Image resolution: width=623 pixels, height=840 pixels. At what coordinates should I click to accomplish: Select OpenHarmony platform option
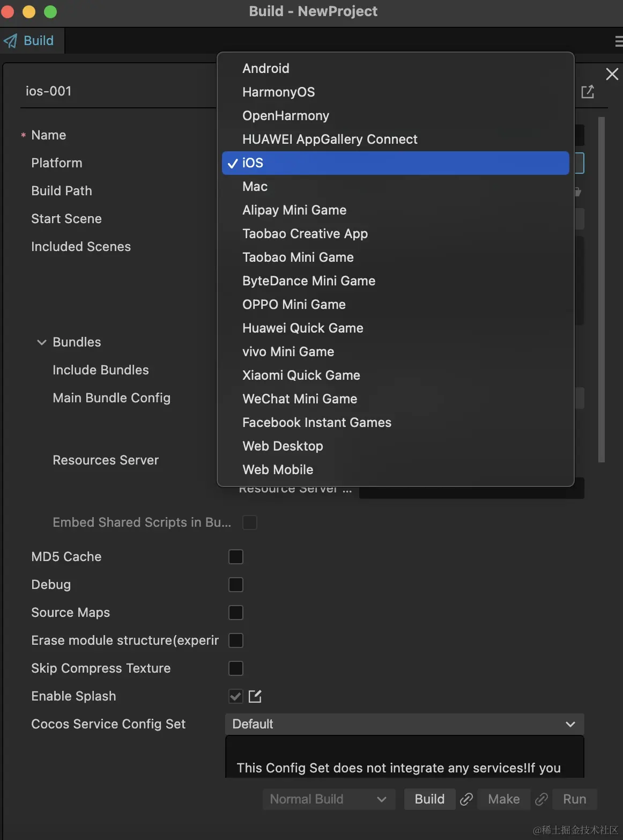click(395, 116)
